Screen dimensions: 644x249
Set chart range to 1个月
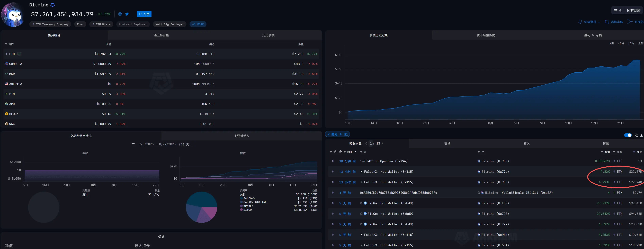click(621, 43)
